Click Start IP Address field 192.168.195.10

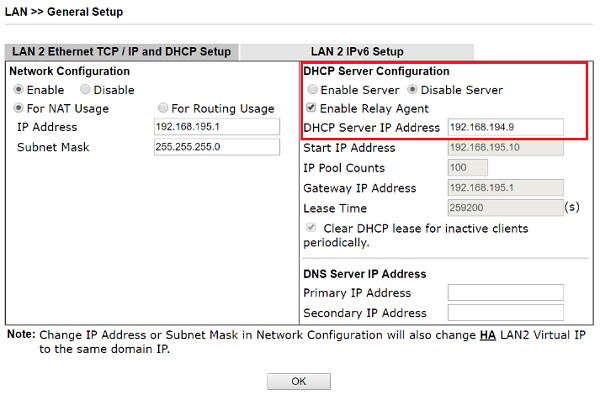(505, 147)
